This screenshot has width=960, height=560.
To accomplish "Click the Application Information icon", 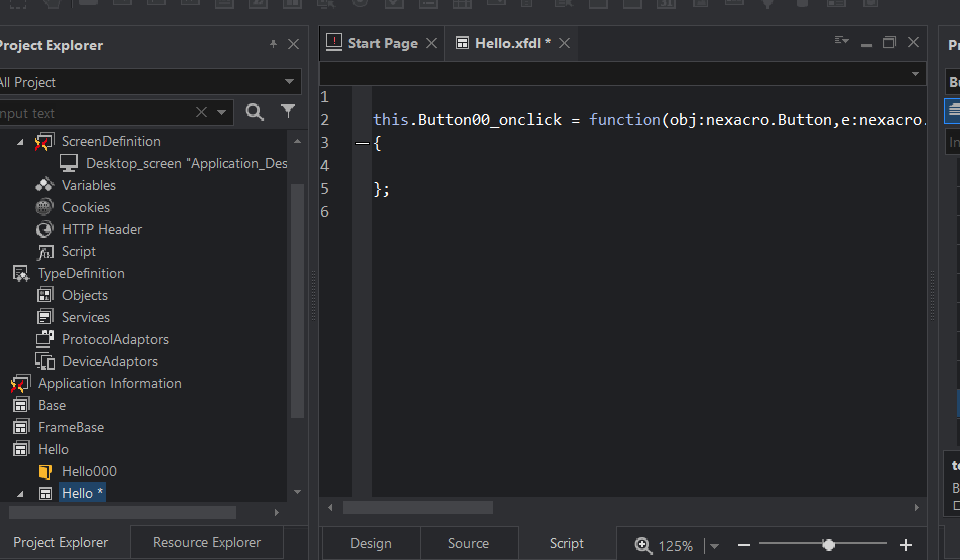I will point(20,384).
